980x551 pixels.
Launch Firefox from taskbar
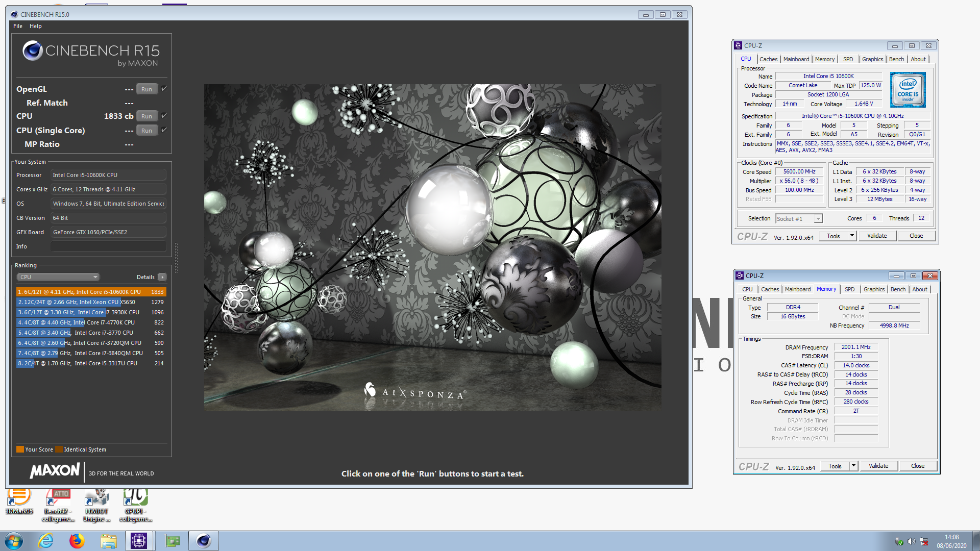click(x=77, y=541)
